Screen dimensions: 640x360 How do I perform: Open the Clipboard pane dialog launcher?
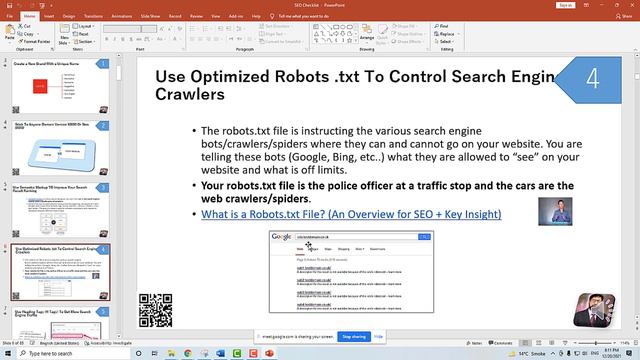pyautogui.click(x=52, y=49)
